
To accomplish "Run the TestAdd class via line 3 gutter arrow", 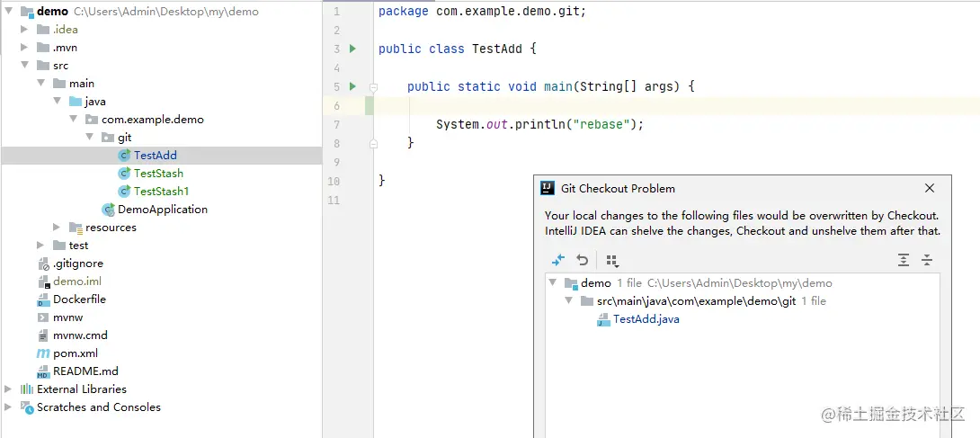I will (x=352, y=49).
